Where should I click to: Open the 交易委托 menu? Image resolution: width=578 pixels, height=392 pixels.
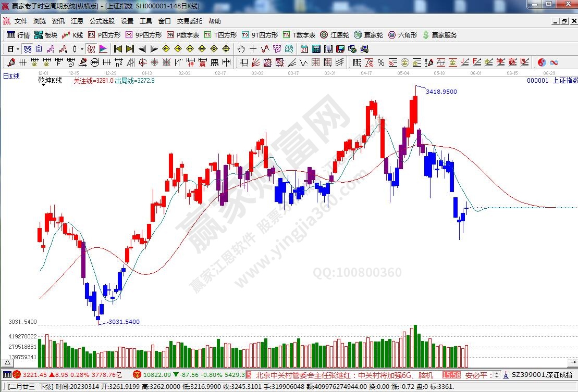[x=189, y=21]
